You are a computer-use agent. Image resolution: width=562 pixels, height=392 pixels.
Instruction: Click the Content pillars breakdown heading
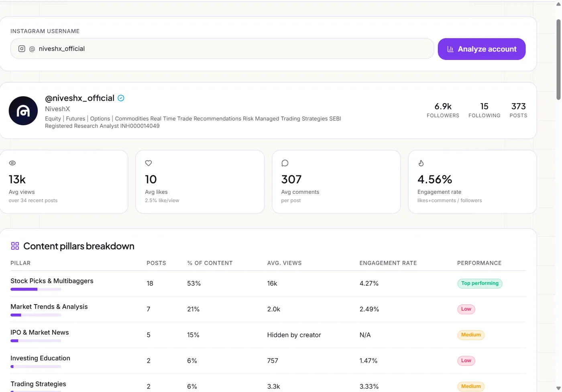pyautogui.click(x=79, y=246)
